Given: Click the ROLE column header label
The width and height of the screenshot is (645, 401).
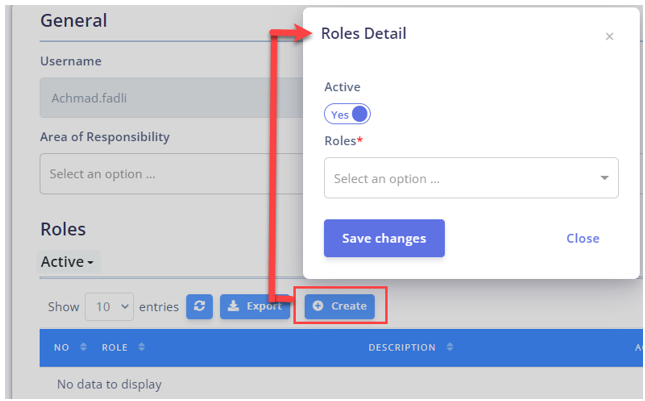Looking at the screenshot, I should pos(115,348).
